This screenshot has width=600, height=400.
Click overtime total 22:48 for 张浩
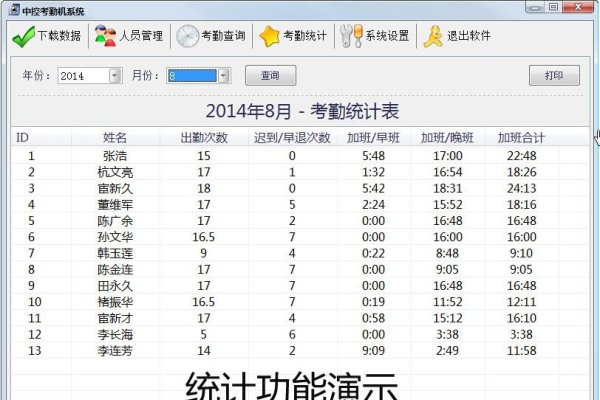coord(522,156)
